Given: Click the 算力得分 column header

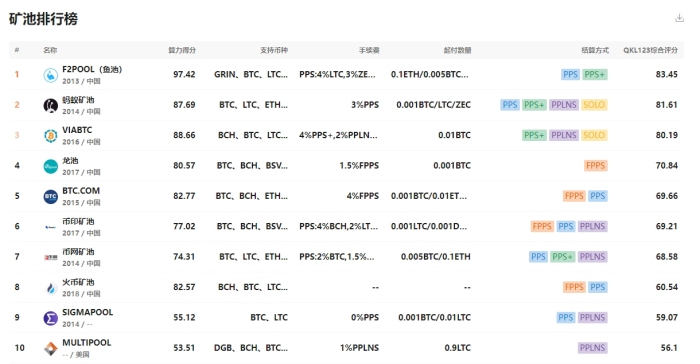Looking at the screenshot, I should coord(182,50).
